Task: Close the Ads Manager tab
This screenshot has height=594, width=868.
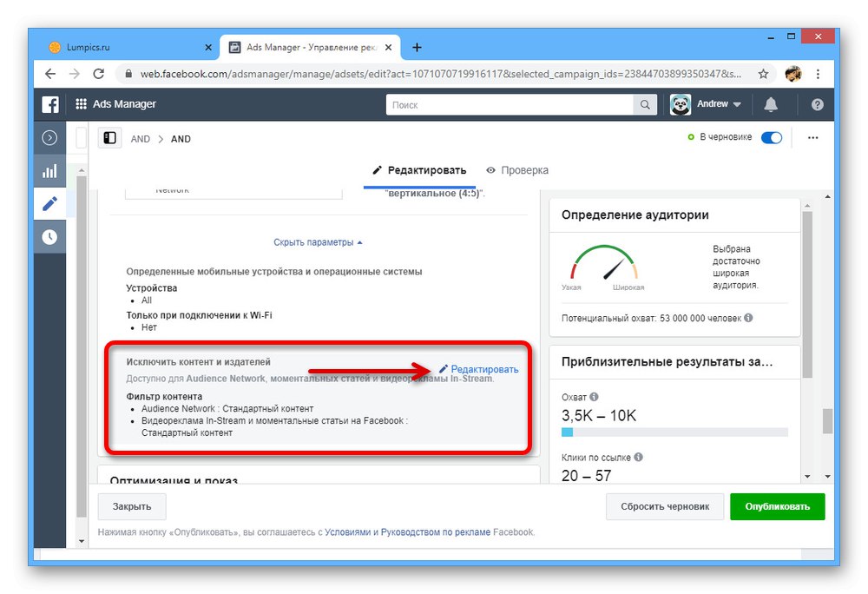Action: [389, 48]
